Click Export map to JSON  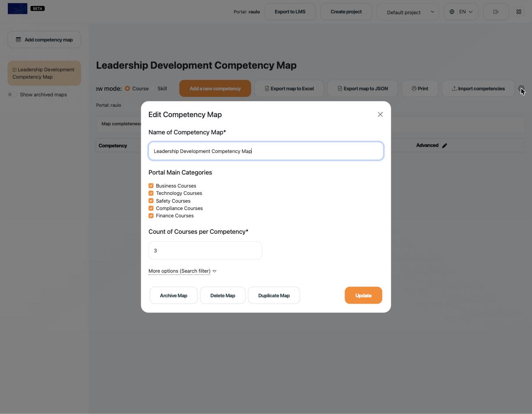pyautogui.click(x=363, y=89)
